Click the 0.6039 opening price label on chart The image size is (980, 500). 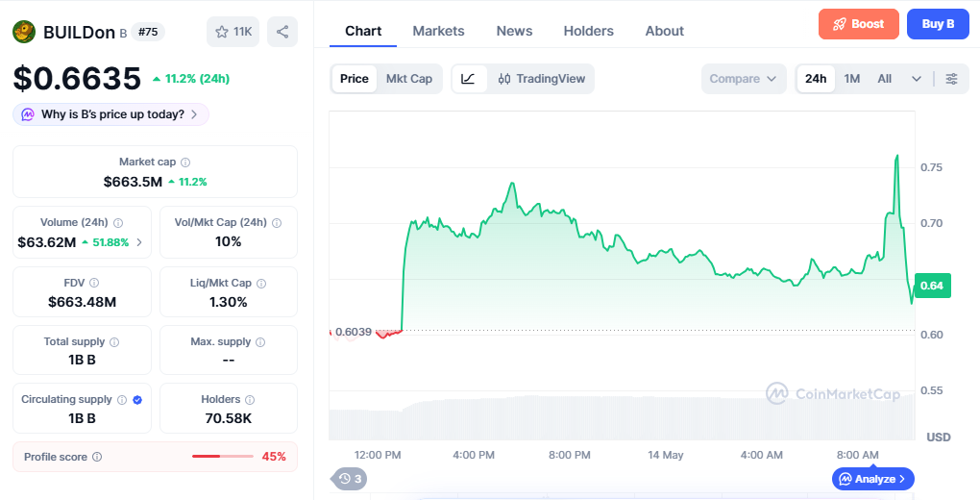click(x=354, y=332)
